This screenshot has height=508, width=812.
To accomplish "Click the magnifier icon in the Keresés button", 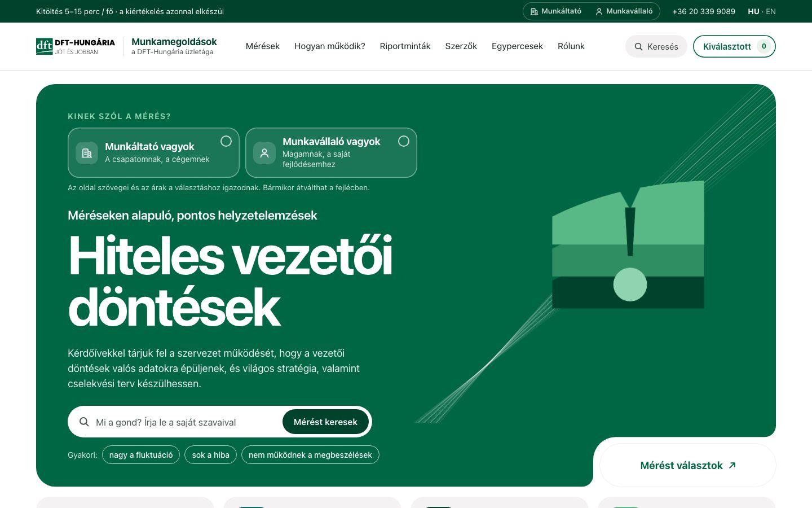I will (639, 47).
